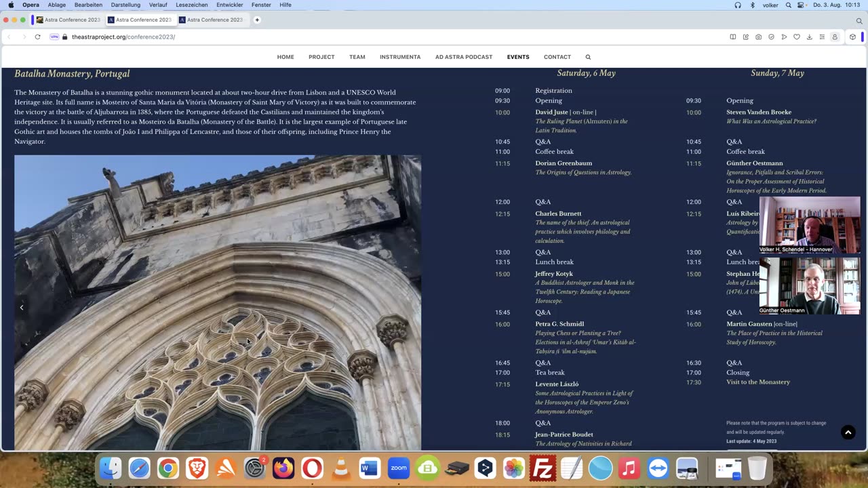Open a new tab with plus button
The width and height of the screenshot is (868, 488).
click(257, 20)
